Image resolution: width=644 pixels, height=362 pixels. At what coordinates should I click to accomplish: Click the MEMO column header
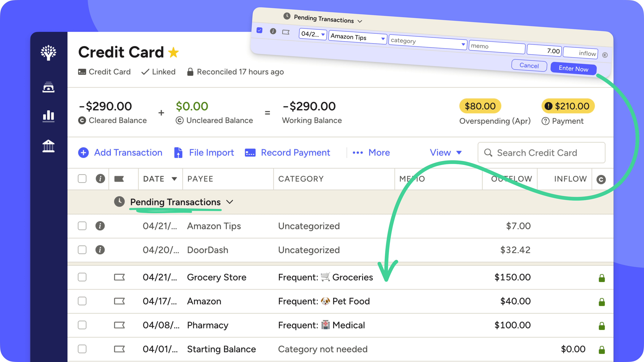click(x=412, y=179)
